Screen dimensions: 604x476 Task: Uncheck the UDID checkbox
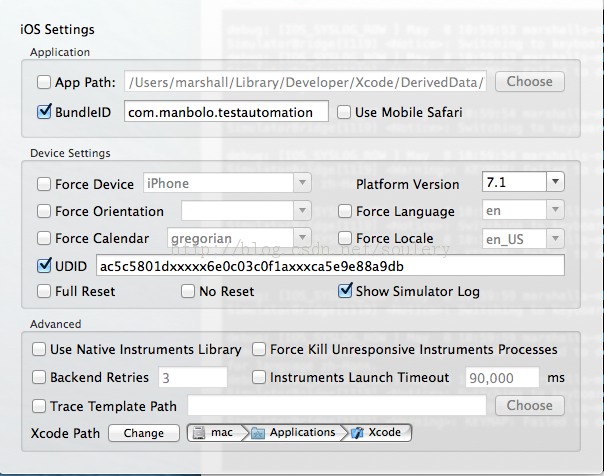tap(44, 266)
